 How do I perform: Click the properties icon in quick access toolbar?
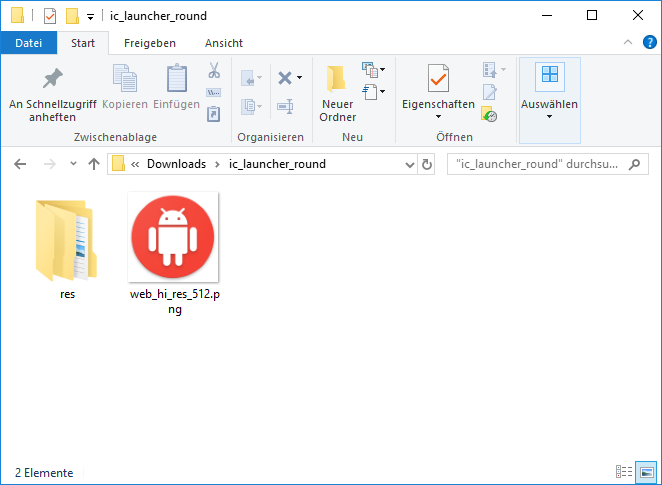(x=50, y=16)
